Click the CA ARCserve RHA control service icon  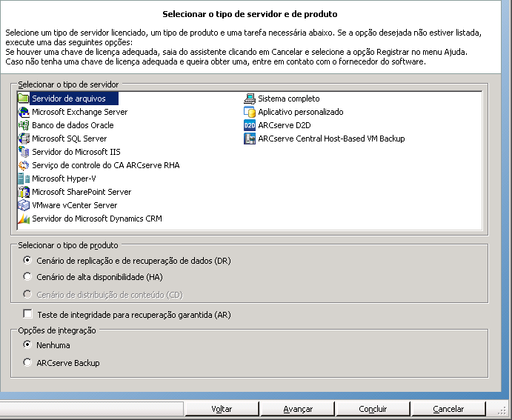point(24,165)
